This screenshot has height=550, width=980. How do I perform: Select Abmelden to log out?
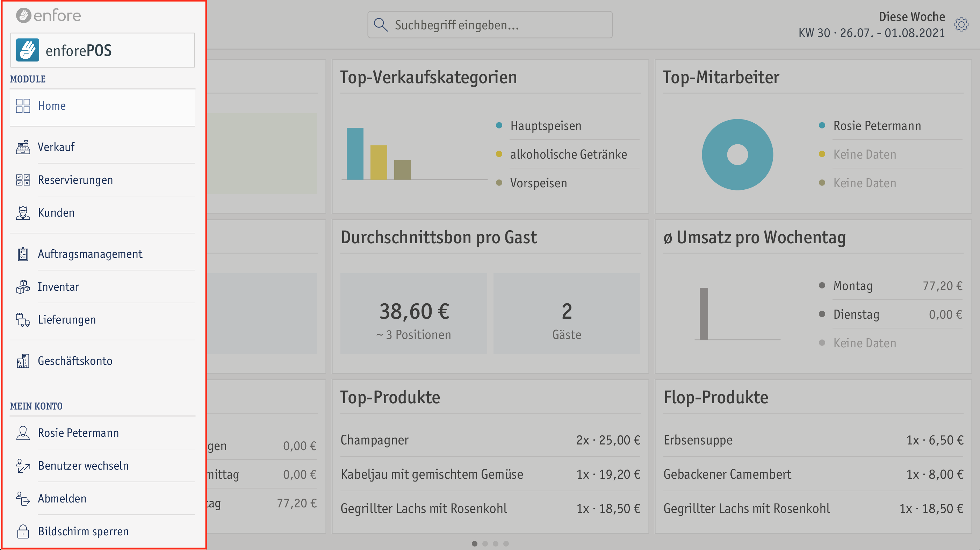102,499
